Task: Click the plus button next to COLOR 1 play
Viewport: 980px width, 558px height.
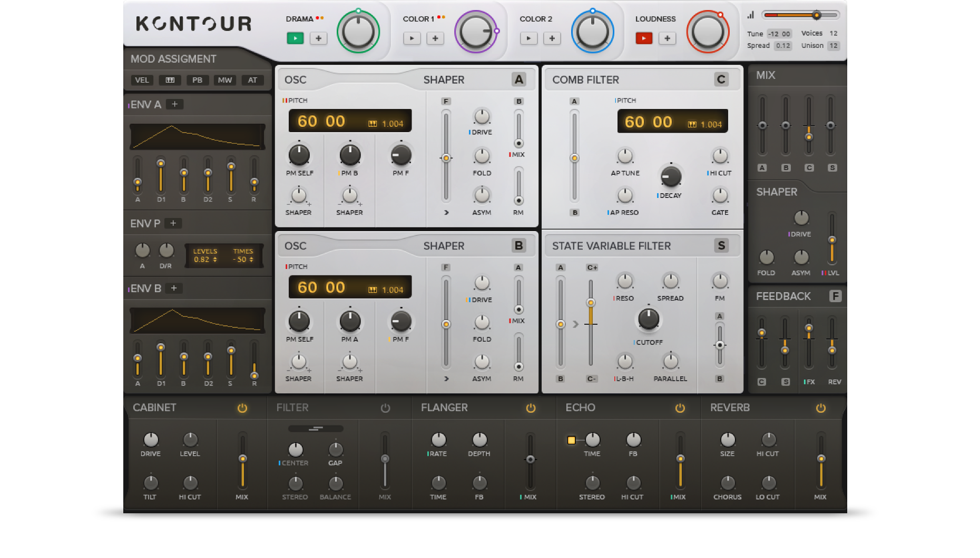Action: (435, 38)
